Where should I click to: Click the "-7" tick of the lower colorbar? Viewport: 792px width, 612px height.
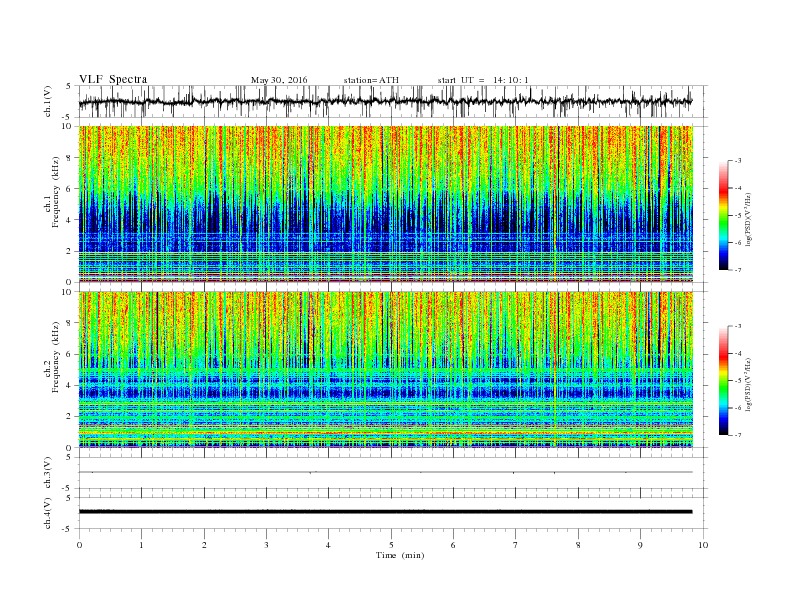[x=737, y=435]
